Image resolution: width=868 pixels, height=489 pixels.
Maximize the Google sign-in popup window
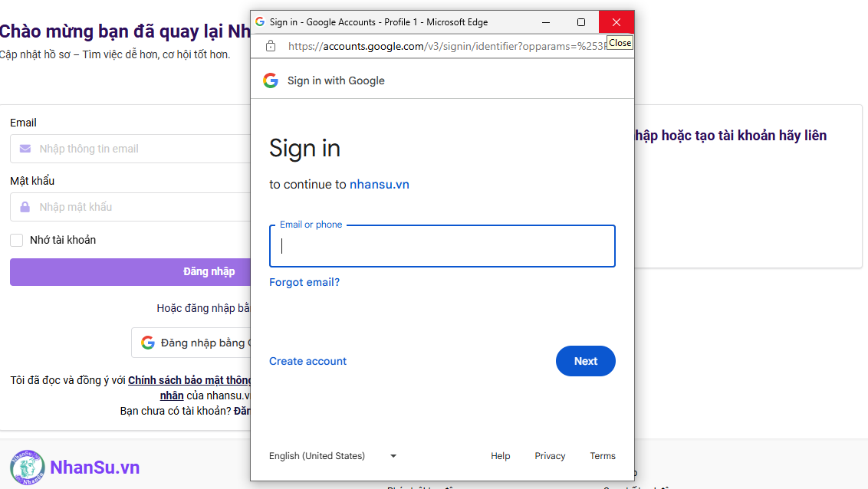[580, 22]
